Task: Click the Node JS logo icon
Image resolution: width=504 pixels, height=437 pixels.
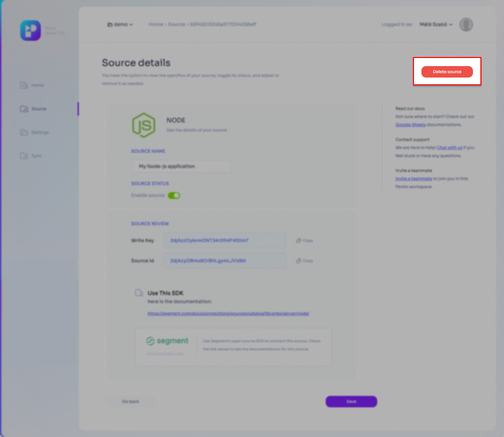Action: [144, 125]
